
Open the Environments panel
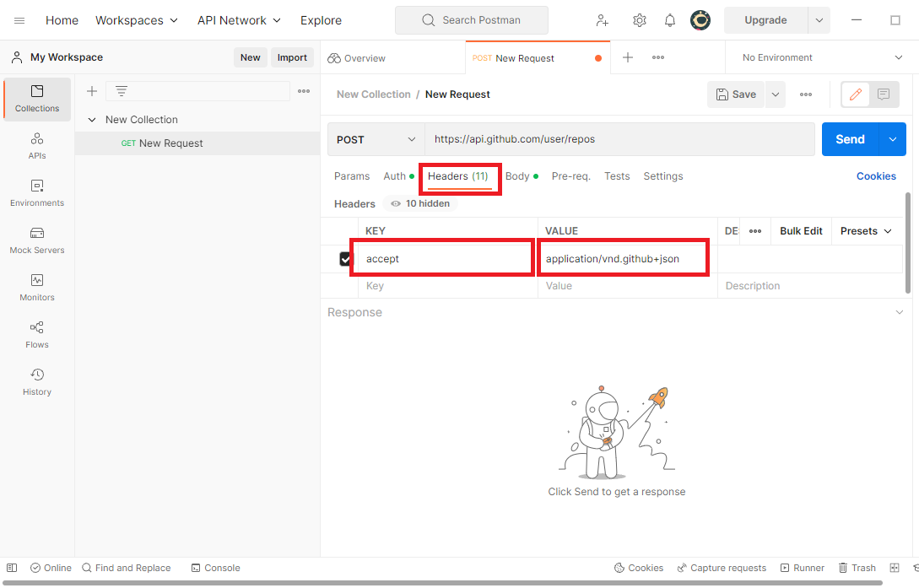[36, 193]
